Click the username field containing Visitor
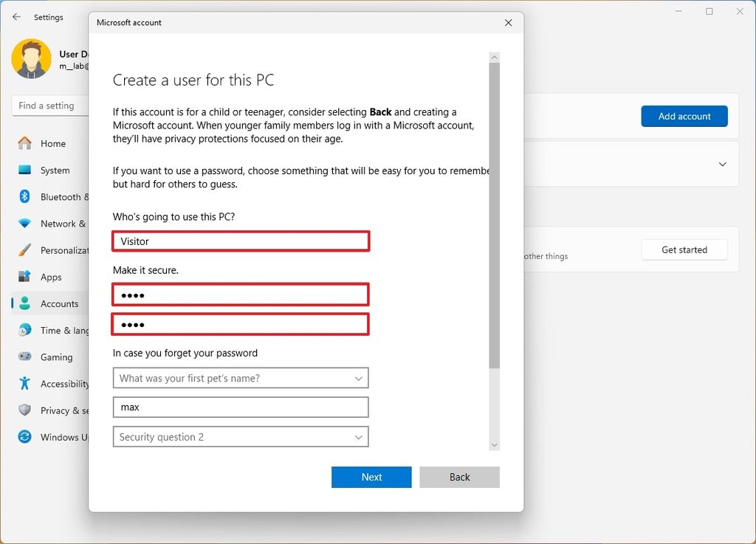The width and height of the screenshot is (756, 544). pos(241,241)
